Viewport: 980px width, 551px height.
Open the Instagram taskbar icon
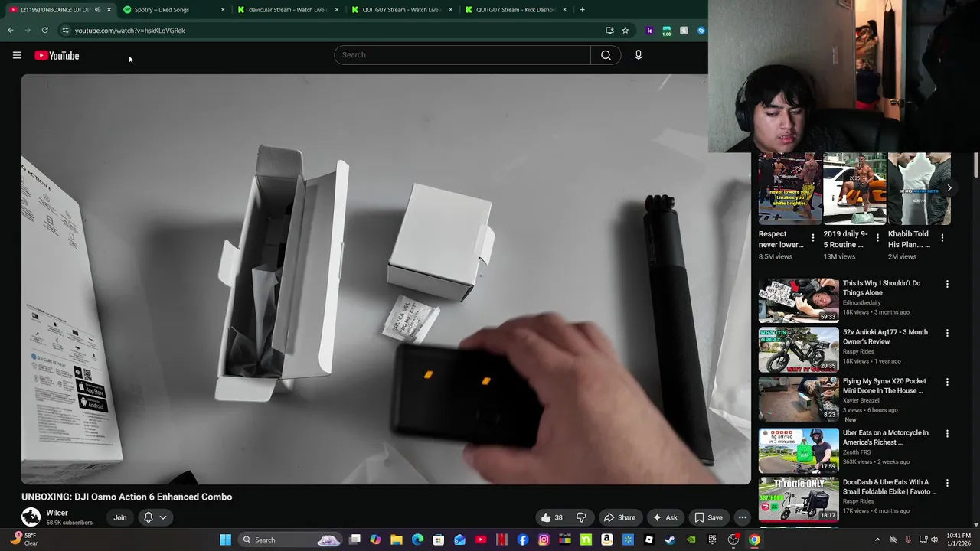click(x=544, y=540)
